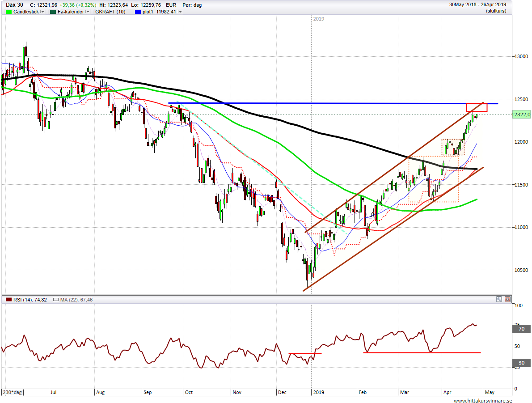The image size is (532, 403).
Task: Click the Nov label on time axis
Action: pos(237,392)
